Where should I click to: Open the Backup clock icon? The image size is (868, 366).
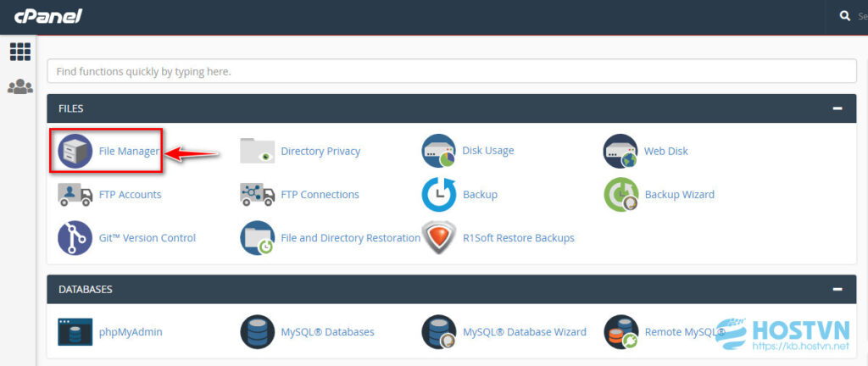pos(438,194)
